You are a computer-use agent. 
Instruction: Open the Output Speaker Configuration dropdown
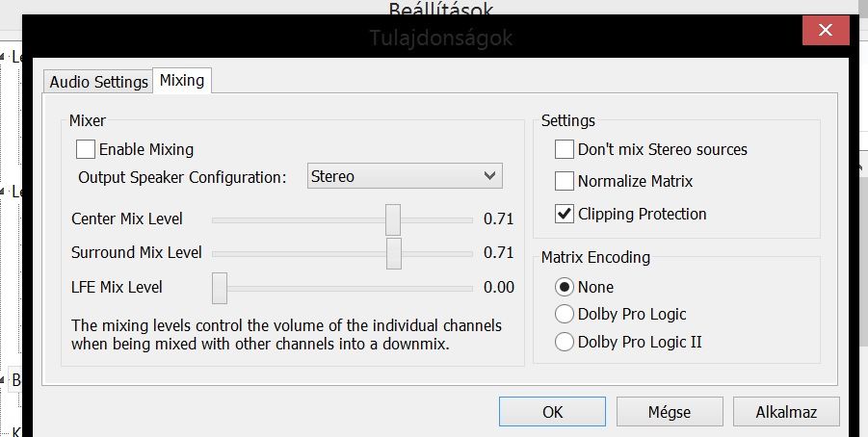tap(405, 176)
